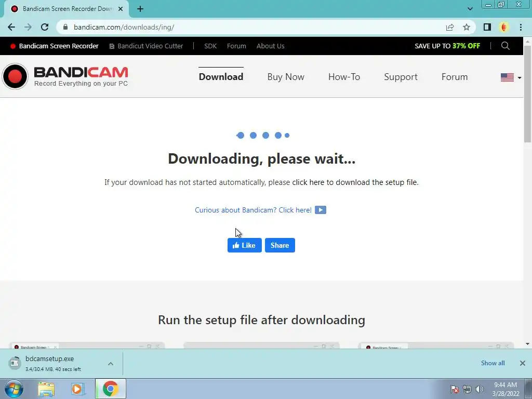Click the padlock site info icon

point(65,27)
